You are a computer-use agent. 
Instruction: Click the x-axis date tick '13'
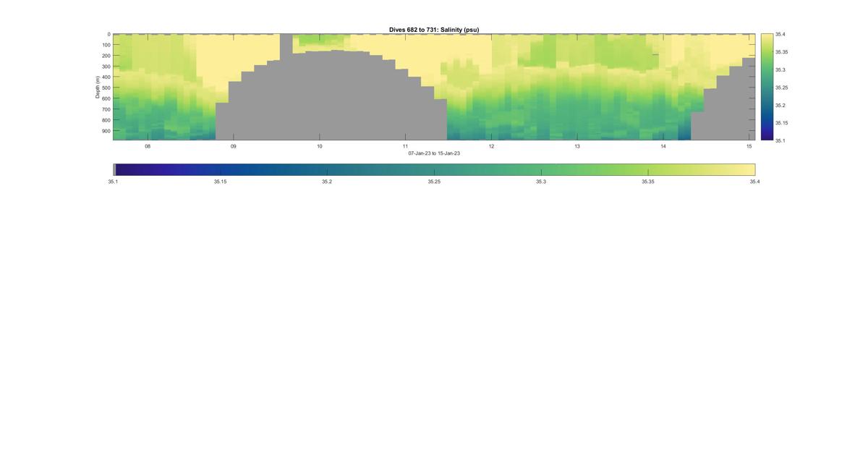pyautogui.click(x=577, y=146)
